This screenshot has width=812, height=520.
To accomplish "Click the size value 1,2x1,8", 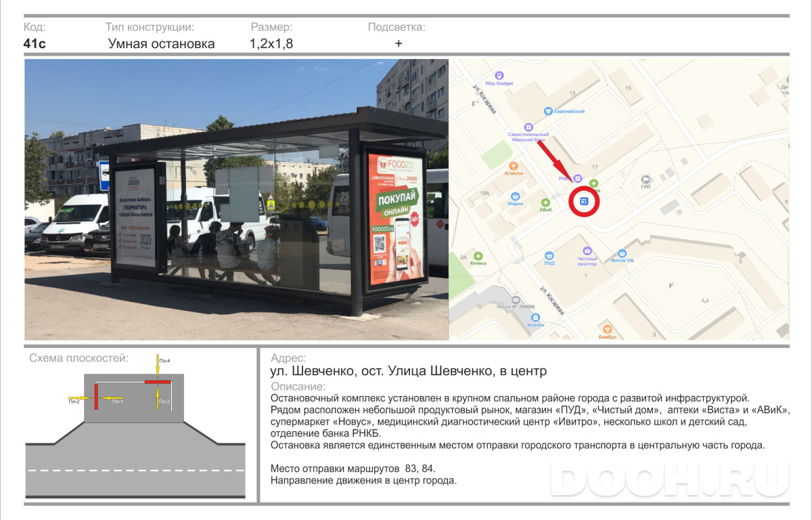I will click(x=271, y=44).
